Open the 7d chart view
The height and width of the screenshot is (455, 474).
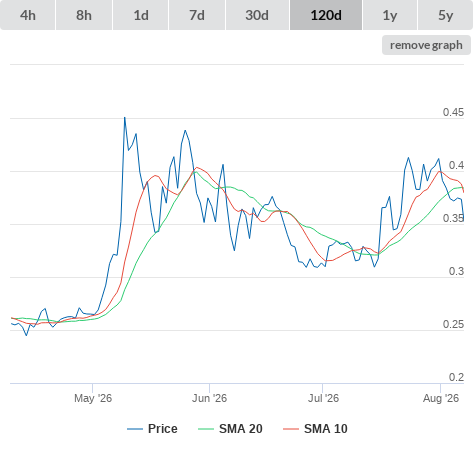(197, 15)
